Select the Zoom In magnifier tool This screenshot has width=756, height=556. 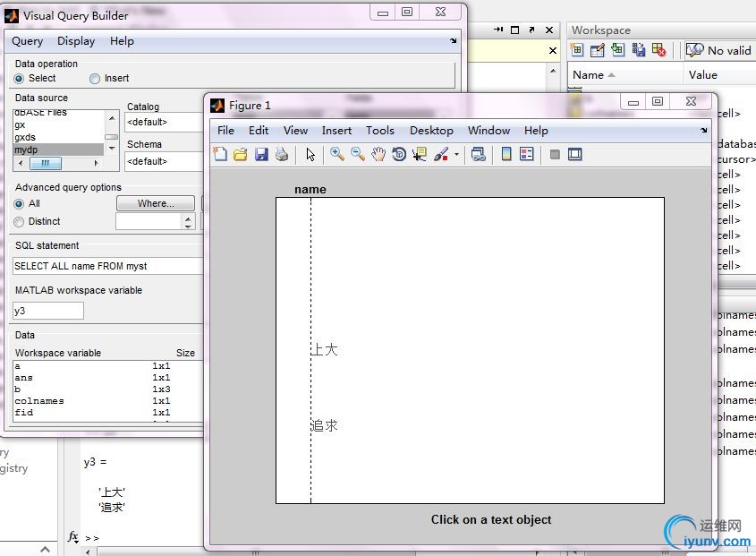pyautogui.click(x=337, y=154)
